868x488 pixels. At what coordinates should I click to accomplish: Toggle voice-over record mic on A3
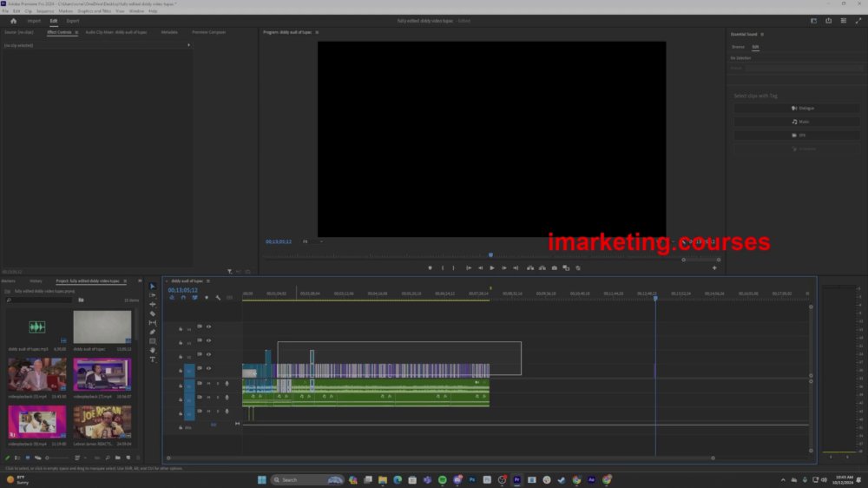pos(227,411)
